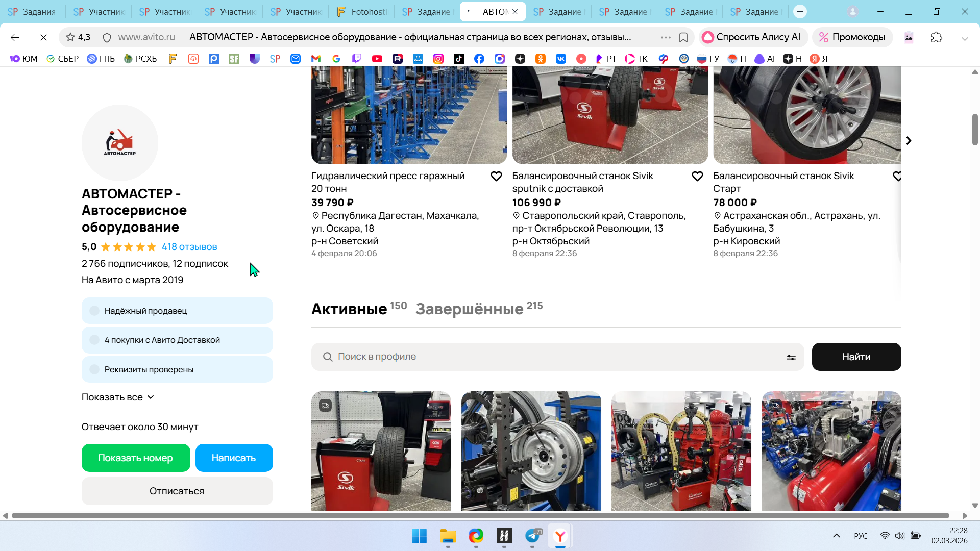Open YouTube bookmark icon
Screen dimensions: 980x551
tap(377, 59)
